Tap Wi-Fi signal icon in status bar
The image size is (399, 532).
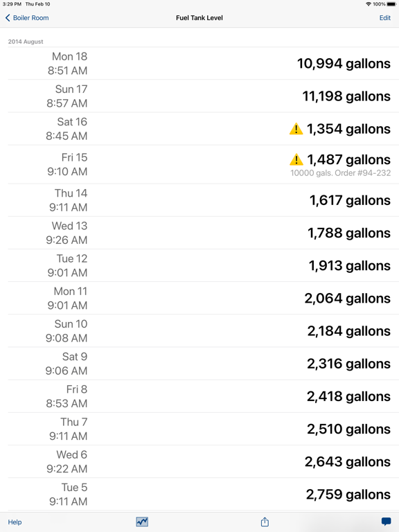point(369,4)
